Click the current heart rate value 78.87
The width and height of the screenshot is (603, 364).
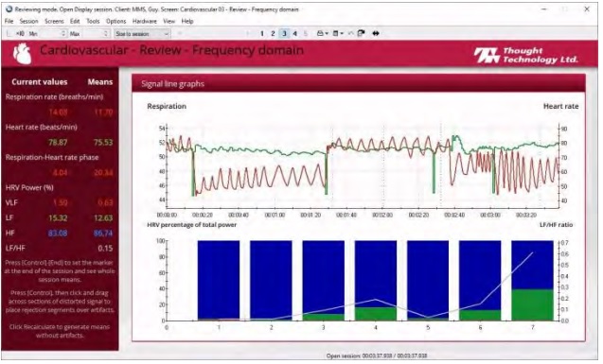58,143
